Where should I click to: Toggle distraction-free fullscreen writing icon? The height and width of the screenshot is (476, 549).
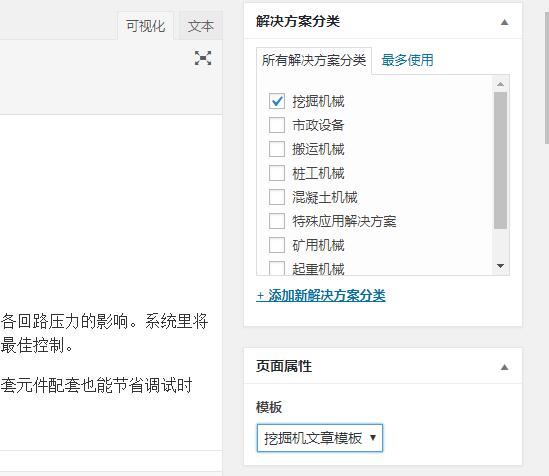(203, 58)
